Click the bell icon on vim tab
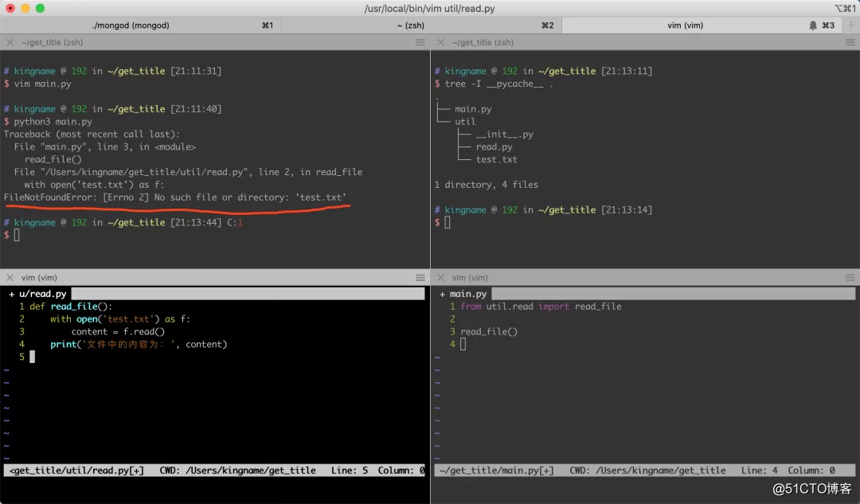The height and width of the screenshot is (504, 860). [812, 25]
